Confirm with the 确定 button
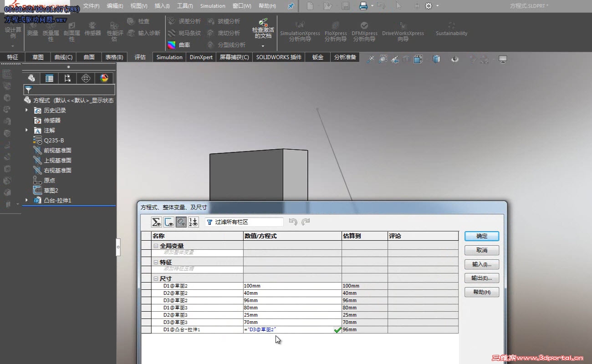This screenshot has width=592, height=364. 482,236
